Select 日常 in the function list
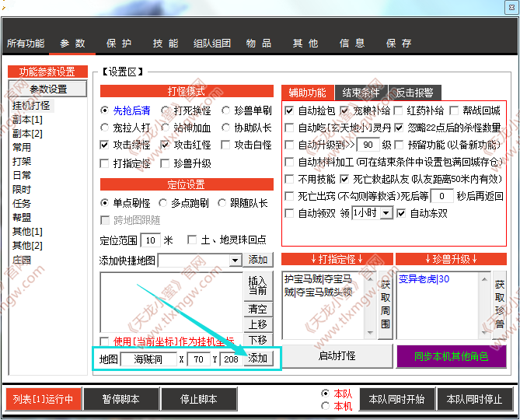This screenshot has height=420, width=520. click(x=22, y=175)
